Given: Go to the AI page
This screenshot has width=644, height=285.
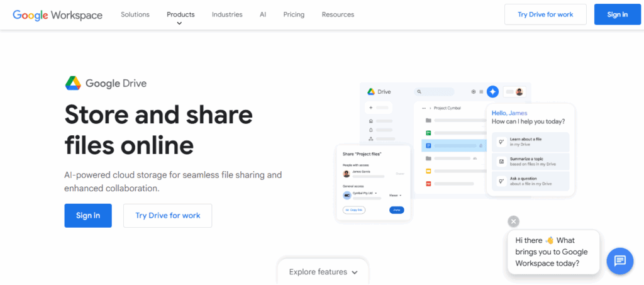Looking at the screenshot, I should point(263,14).
